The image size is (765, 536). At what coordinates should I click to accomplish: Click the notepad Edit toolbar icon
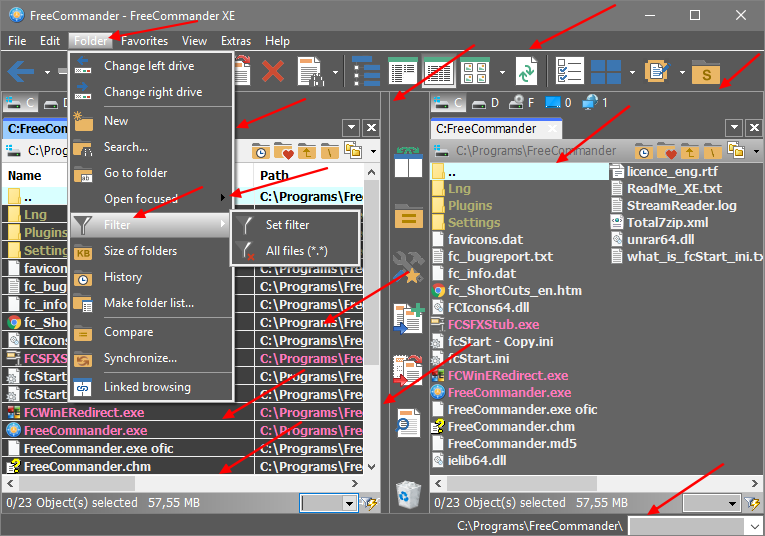(x=657, y=72)
